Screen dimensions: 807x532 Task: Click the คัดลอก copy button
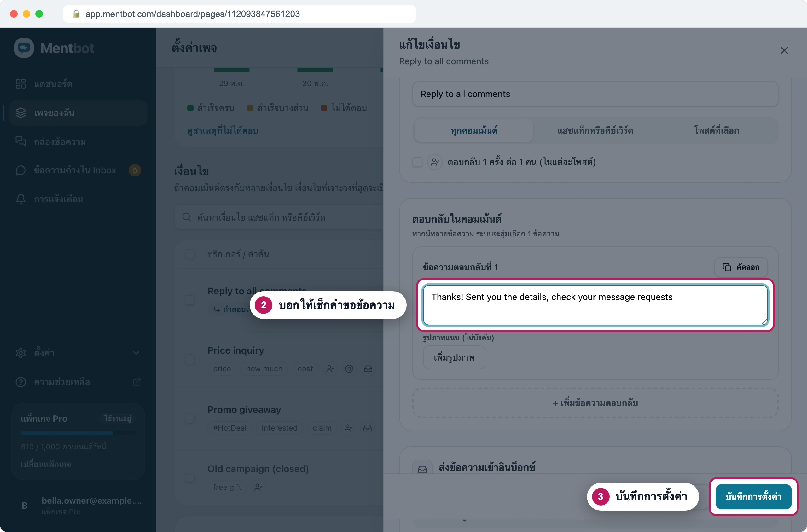(741, 267)
